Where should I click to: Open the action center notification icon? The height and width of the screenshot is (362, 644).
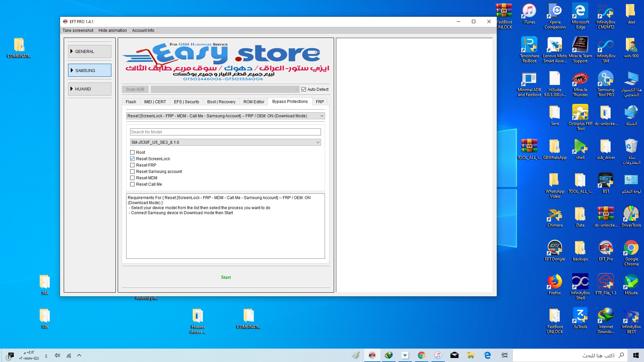coord(11,355)
